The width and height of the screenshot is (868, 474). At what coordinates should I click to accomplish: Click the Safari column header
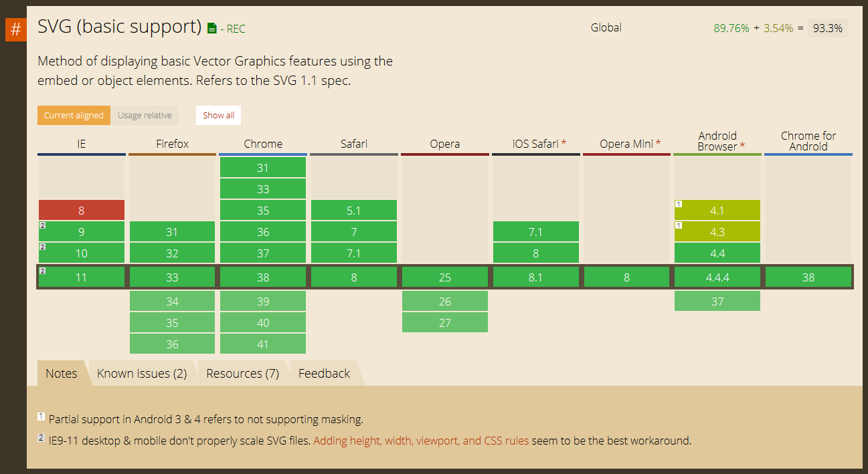pyautogui.click(x=354, y=144)
